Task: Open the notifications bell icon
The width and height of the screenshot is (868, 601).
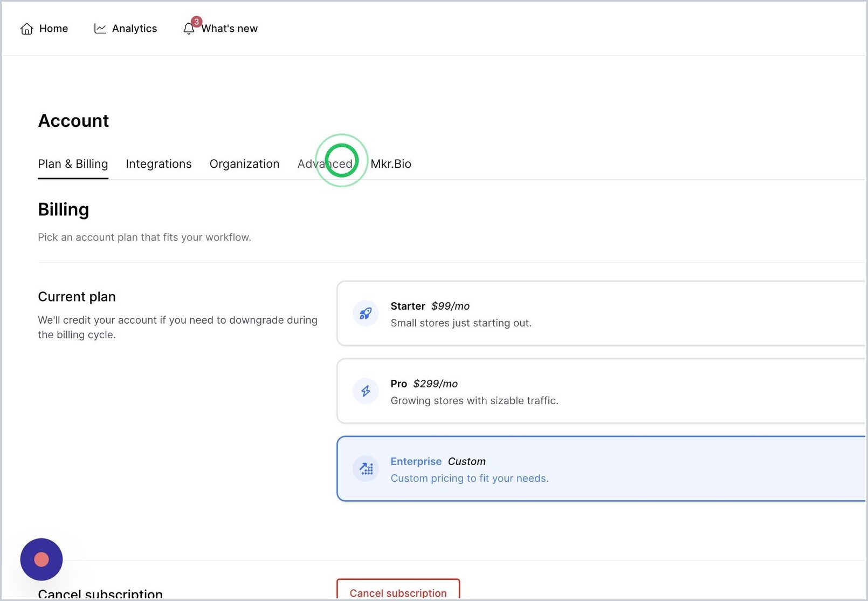Action: (x=189, y=29)
